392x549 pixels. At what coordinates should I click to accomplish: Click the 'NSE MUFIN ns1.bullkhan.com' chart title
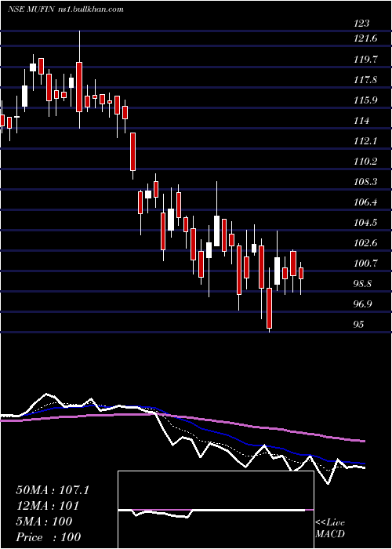(65, 9)
